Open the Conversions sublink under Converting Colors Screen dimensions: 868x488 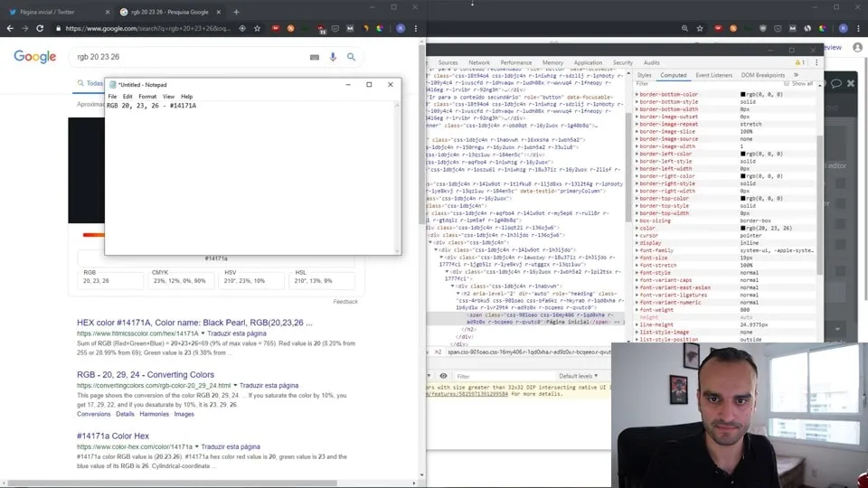[x=93, y=414]
